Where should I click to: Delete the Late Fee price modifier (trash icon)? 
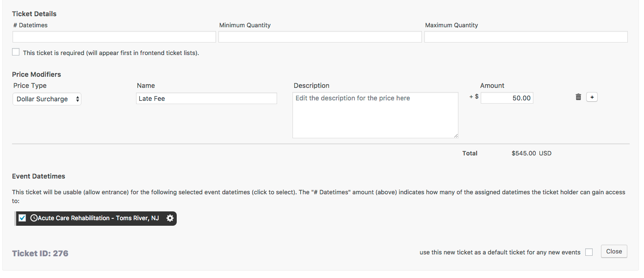point(578,97)
